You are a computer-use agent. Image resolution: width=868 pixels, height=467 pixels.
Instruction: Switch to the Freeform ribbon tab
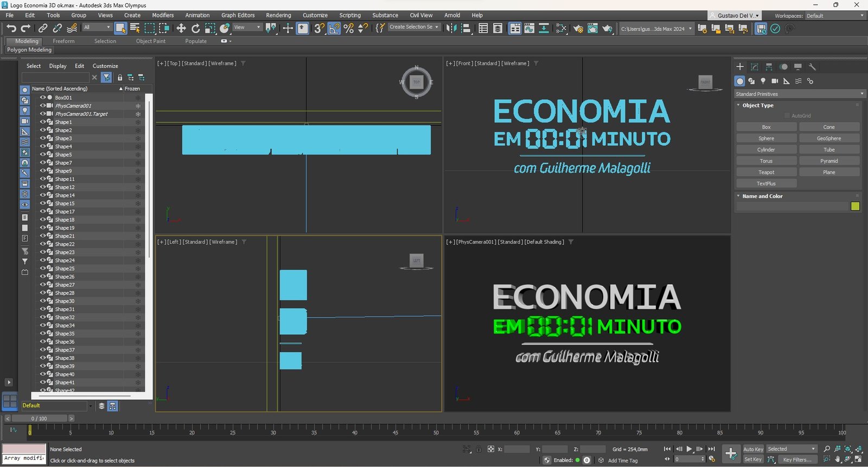[x=63, y=41]
